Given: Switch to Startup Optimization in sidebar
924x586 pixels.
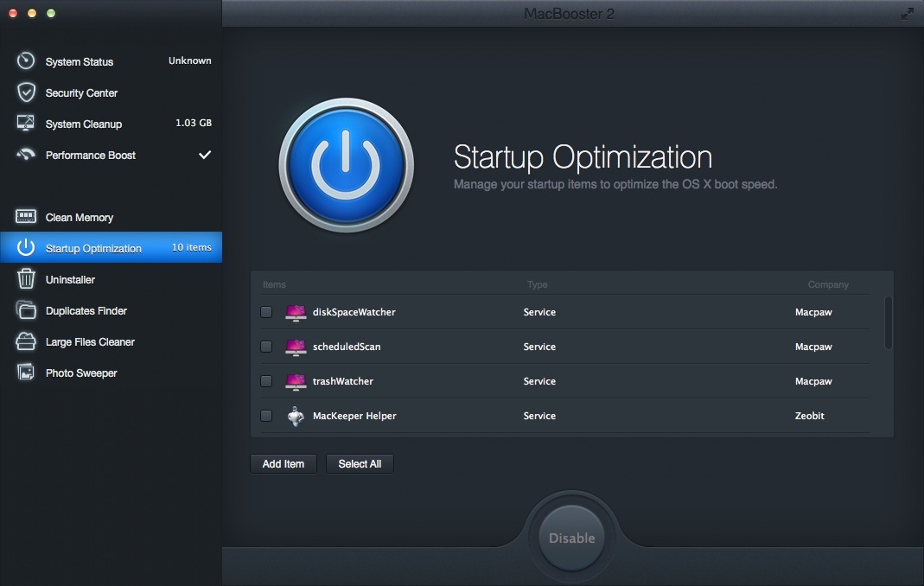Looking at the screenshot, I should 93,248.
